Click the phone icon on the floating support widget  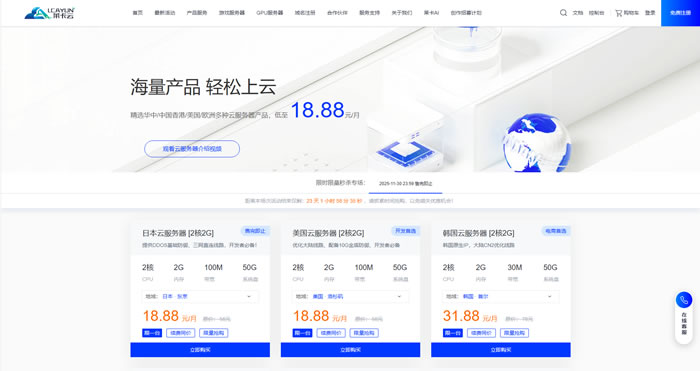pyautogui.click(x=683, y=300)
